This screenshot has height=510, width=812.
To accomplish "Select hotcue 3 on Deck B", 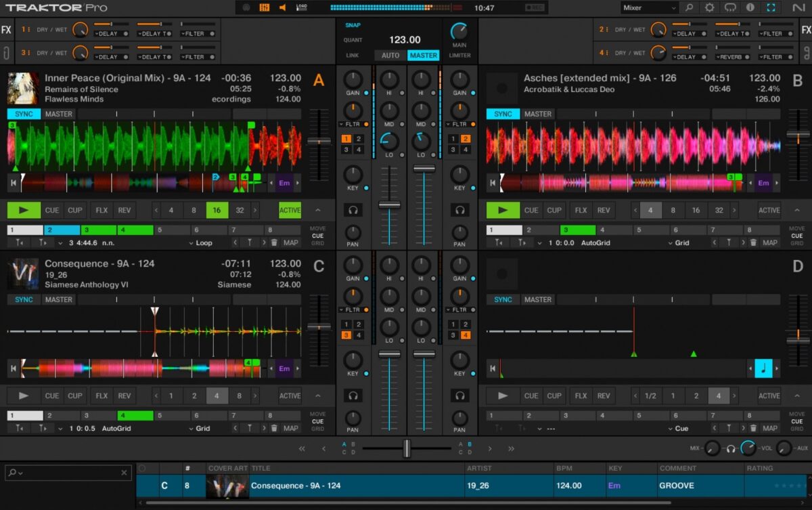I will [x=578, y=230].
